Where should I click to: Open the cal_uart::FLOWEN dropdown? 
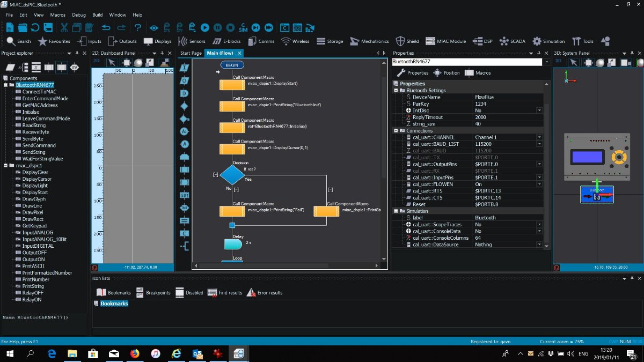539,184
